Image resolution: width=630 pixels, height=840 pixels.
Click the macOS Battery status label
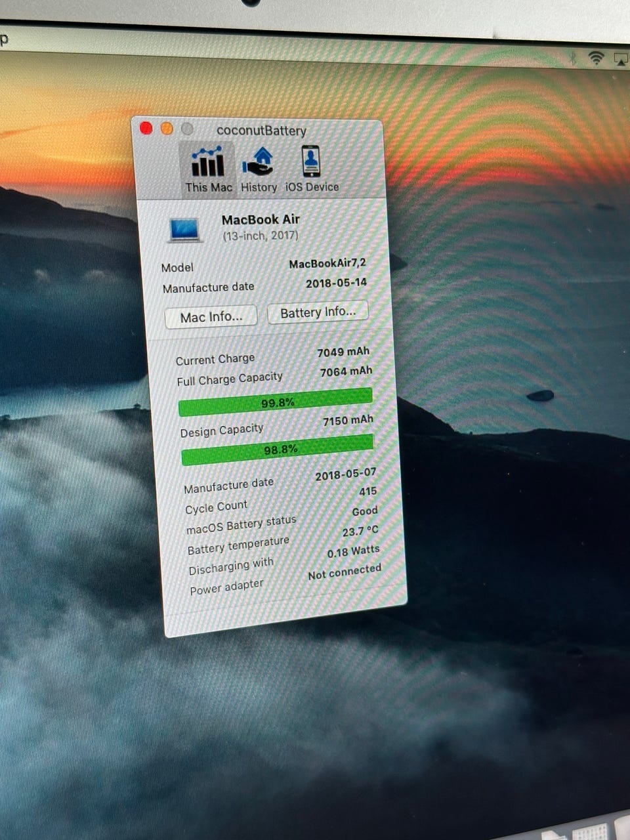[x=241, y=525]
